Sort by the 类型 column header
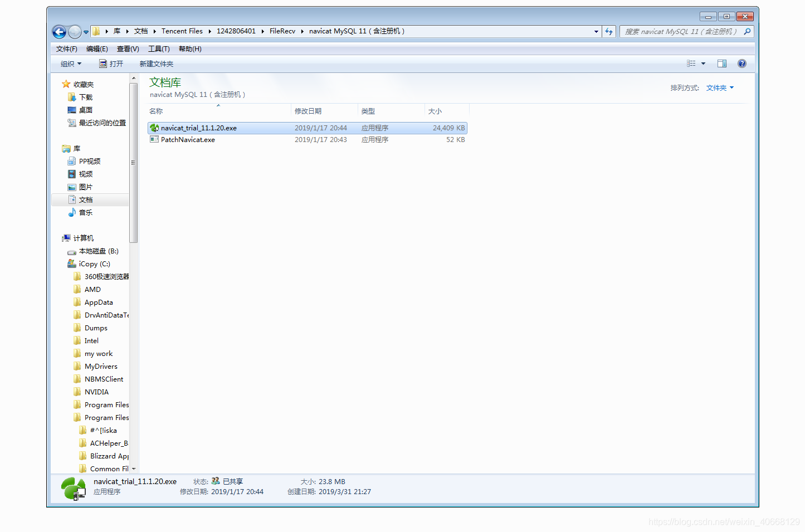The width and height of the screenshot is (805, 532). click(392, 111)
